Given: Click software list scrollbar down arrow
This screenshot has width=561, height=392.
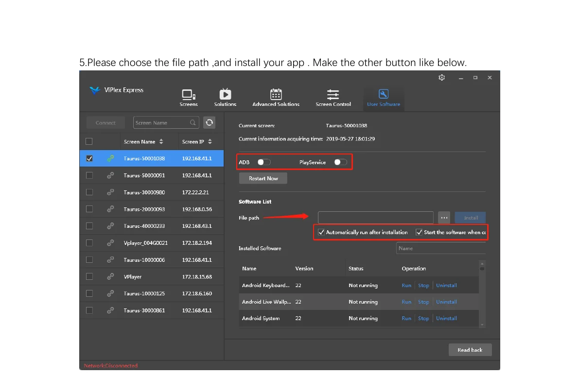Looking at the screenshot, I should [482, 325].
